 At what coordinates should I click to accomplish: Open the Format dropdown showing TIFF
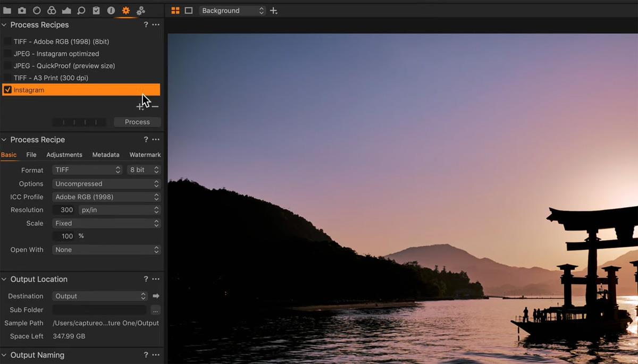tap(88, 170)
